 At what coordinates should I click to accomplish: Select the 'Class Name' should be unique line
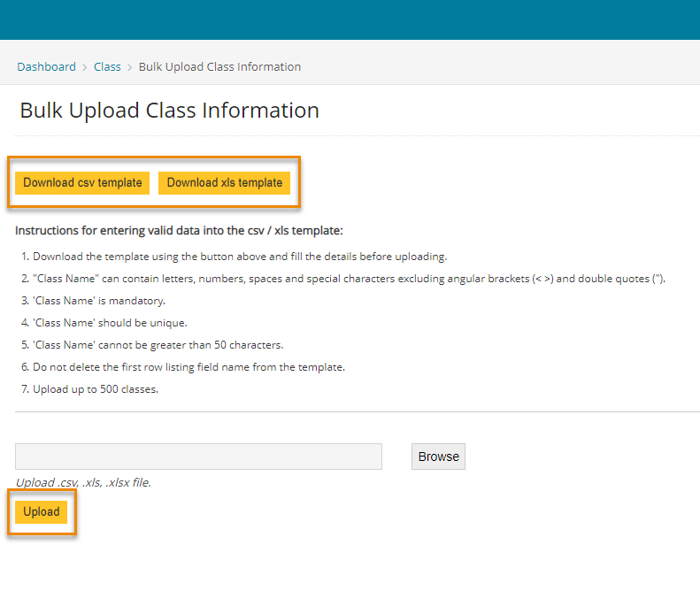coord(110,323)
